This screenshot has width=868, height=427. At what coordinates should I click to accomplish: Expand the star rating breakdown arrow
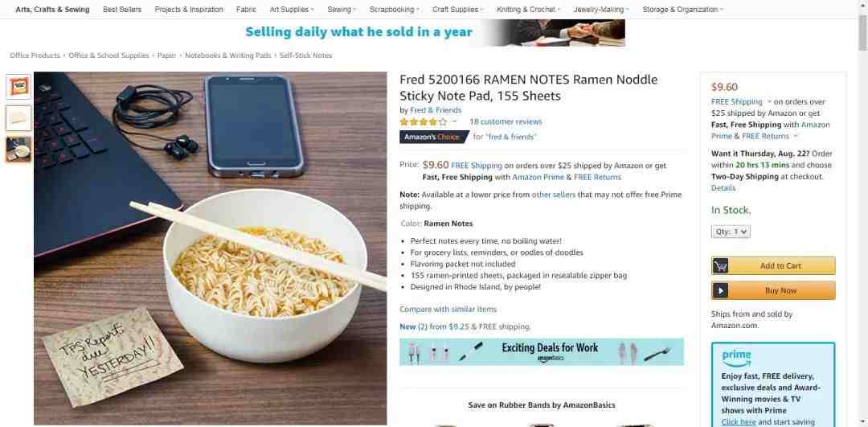(454, 122)
